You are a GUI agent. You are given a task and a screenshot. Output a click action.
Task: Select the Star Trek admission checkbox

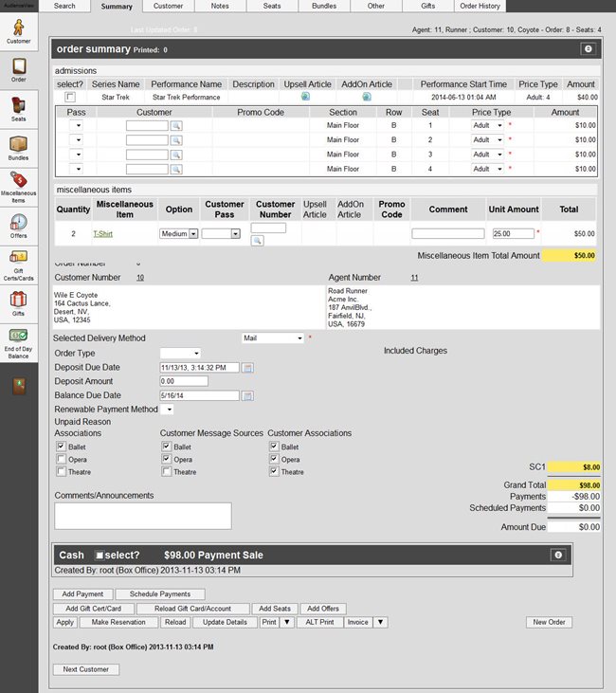70,97
